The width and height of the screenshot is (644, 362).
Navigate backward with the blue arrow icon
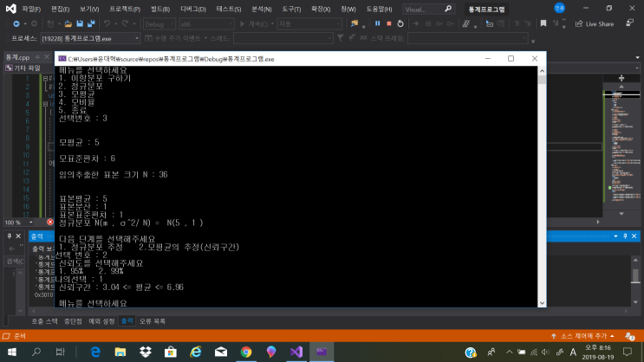16,23
